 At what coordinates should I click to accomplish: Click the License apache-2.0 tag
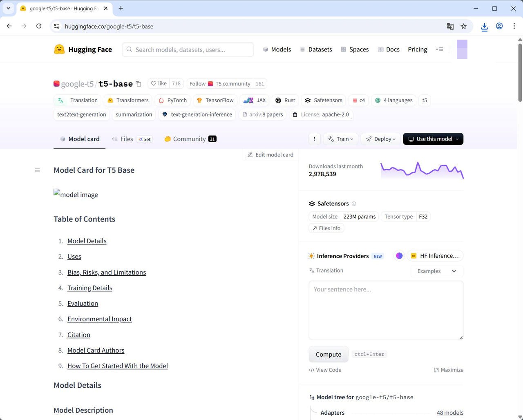point(321,114)
